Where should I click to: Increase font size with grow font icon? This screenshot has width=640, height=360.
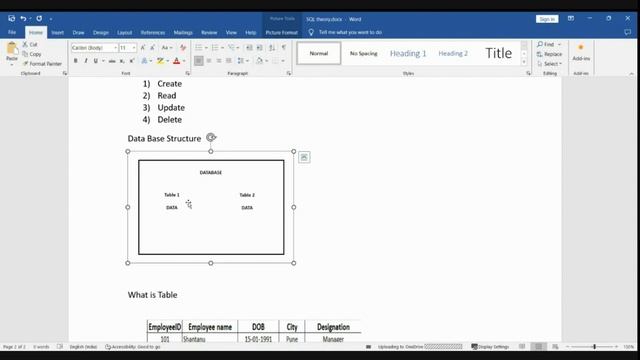[x=143, y=48]
